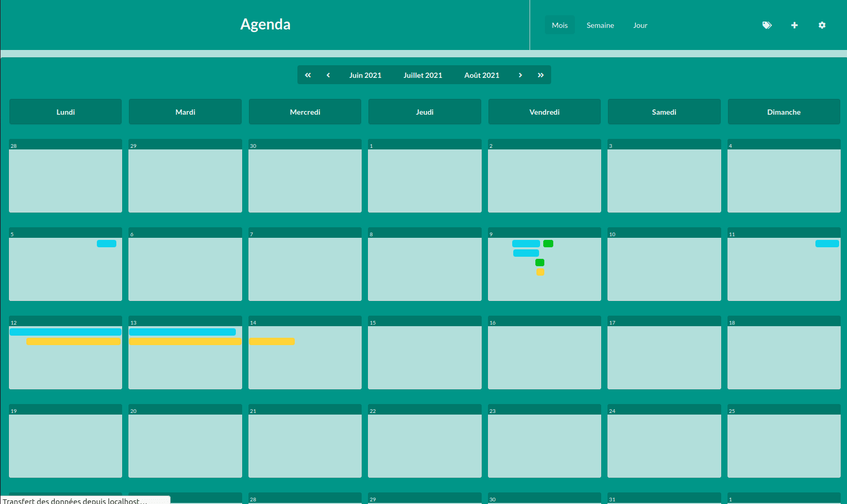The height and width of the screenshot is (504, 847).
Task: Open blue event bar on day 12
Action: pos(65,332)
